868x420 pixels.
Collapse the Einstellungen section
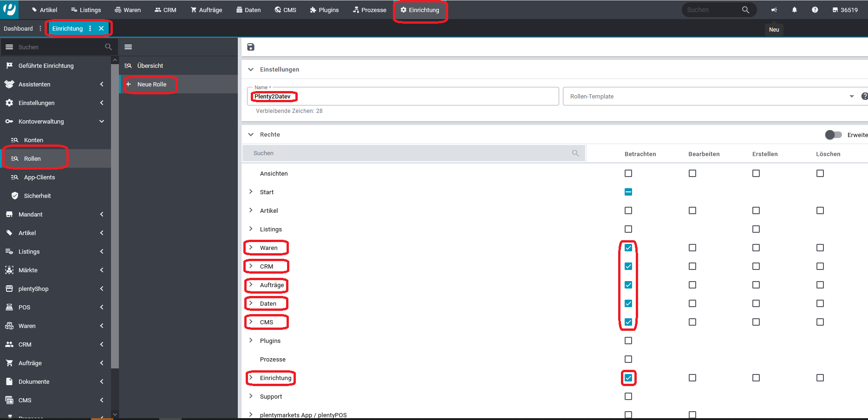251,69
